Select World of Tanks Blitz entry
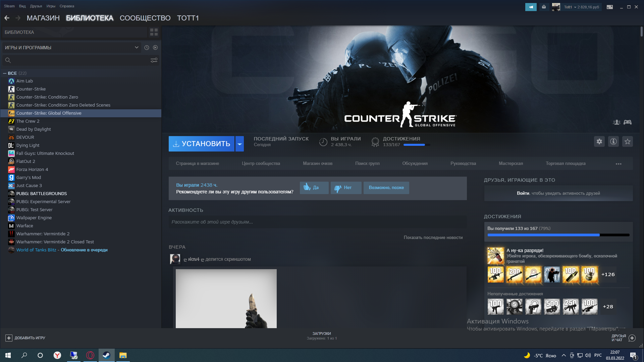Viewport: 644px width, 362px height. tap(62, 250)
